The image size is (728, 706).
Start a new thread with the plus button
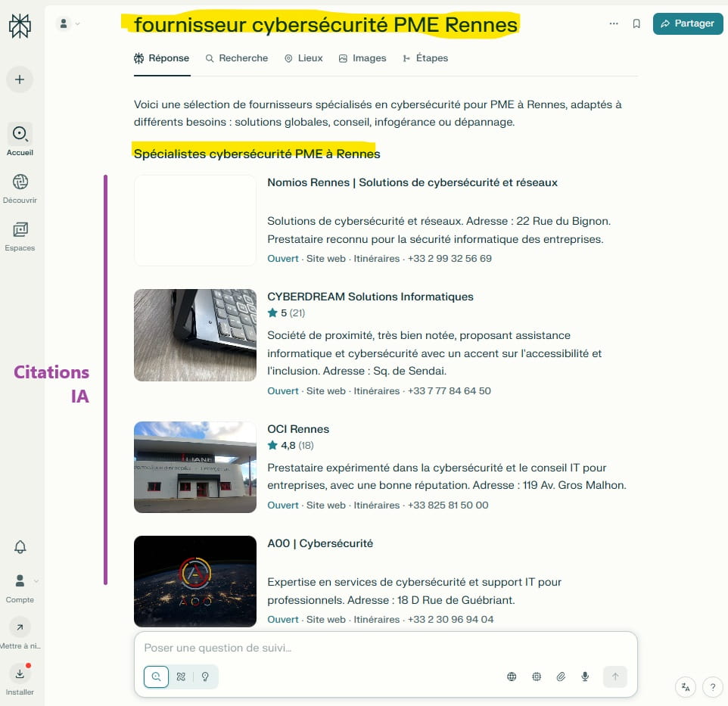click(20, 79)
